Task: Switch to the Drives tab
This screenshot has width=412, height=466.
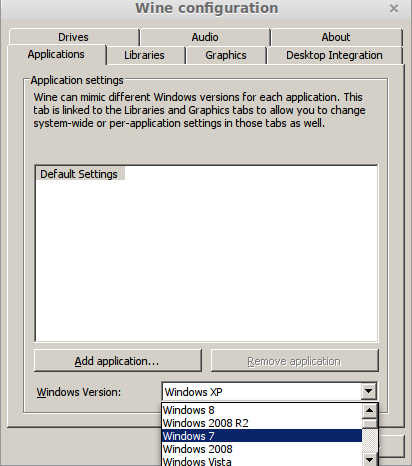Action: pyautogui.click(x=74, y=37)
